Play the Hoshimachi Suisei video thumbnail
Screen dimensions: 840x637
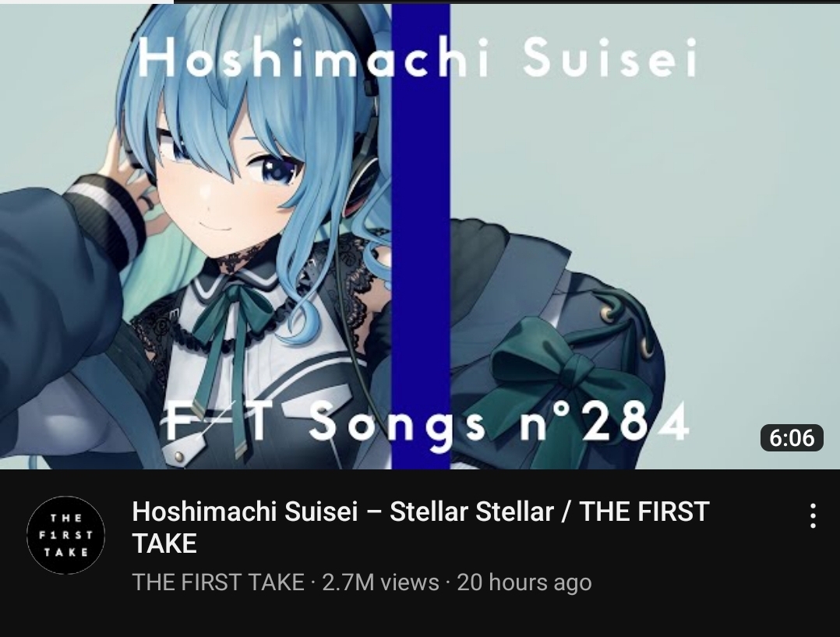click(420, 236)
